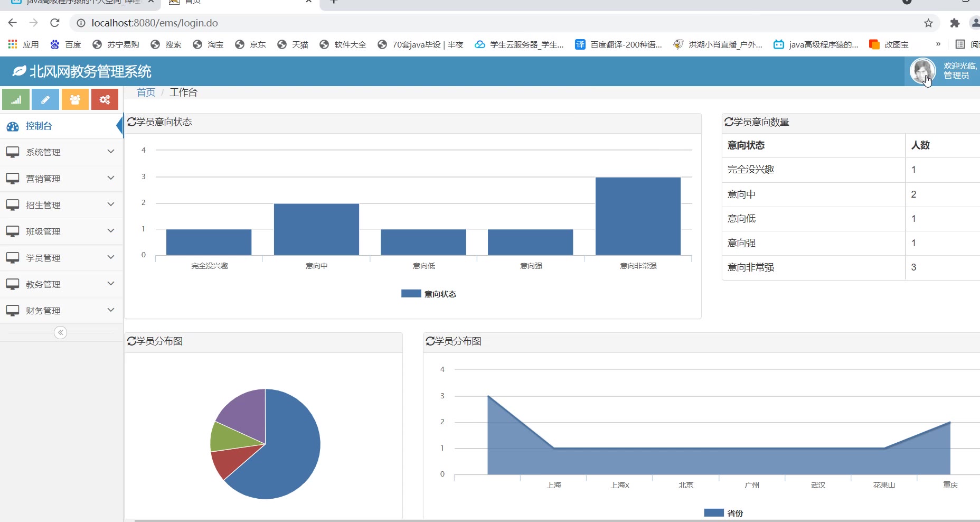The width and height of the screenshot is (980, 522).
Task: Select the 完全没兴趣 table row cell
Action: coord(813,170)
